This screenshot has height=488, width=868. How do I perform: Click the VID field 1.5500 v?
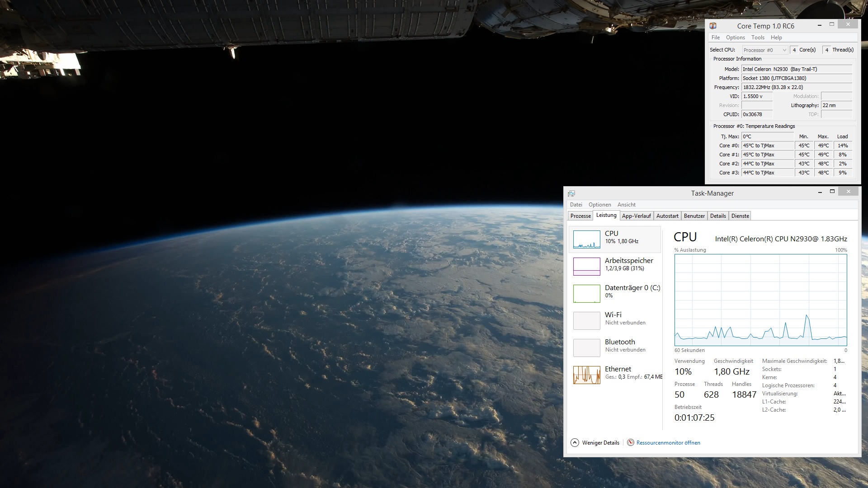(x=757, y=96)
